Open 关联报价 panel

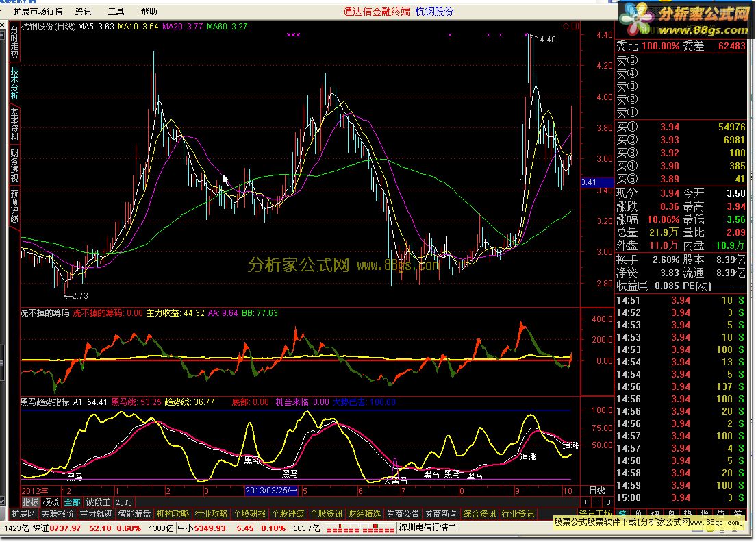58,514
